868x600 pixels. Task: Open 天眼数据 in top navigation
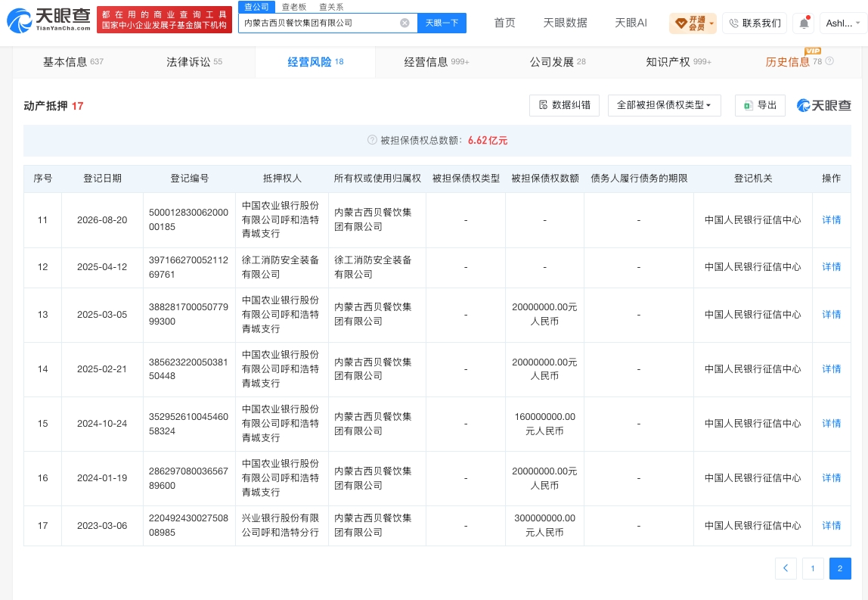(565, 23)
